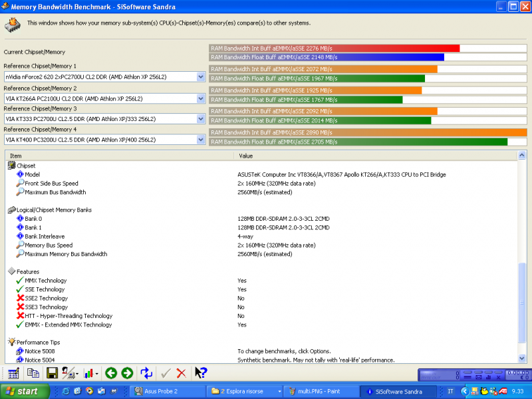Screen dimensions: 532x399
Task: Open the table/report wizard toolbar icon
Action: [13, 374]
